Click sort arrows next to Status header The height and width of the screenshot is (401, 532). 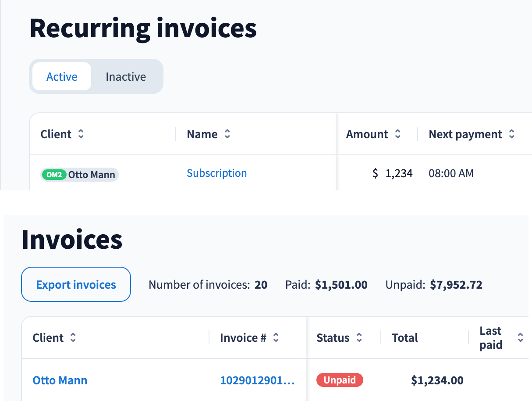click(359, 338)
